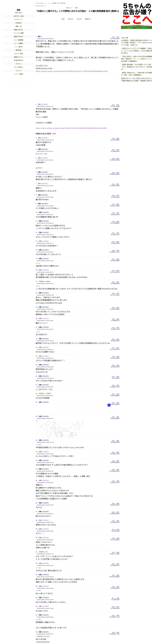Open 日向坂46 board in sidebar
152x644 pixels.
click(18, 23)
